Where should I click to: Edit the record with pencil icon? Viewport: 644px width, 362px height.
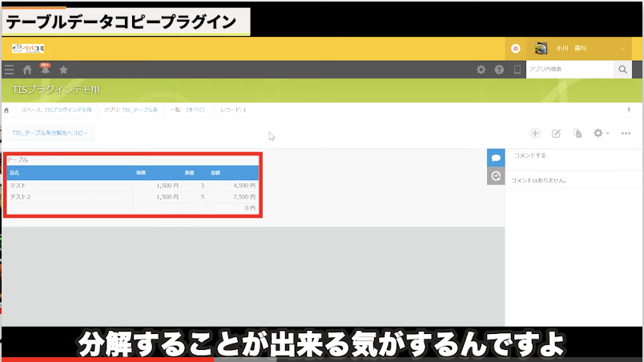point(557,133)
